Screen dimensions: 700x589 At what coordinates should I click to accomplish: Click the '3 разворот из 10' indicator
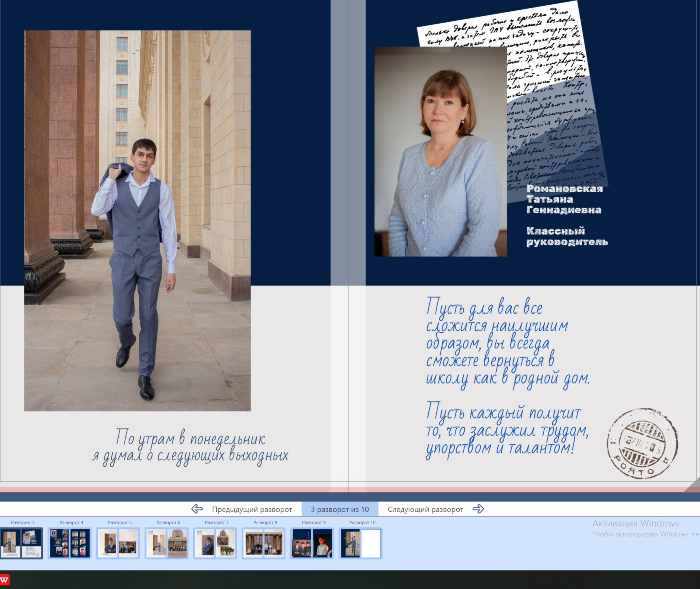click(340, 509)
